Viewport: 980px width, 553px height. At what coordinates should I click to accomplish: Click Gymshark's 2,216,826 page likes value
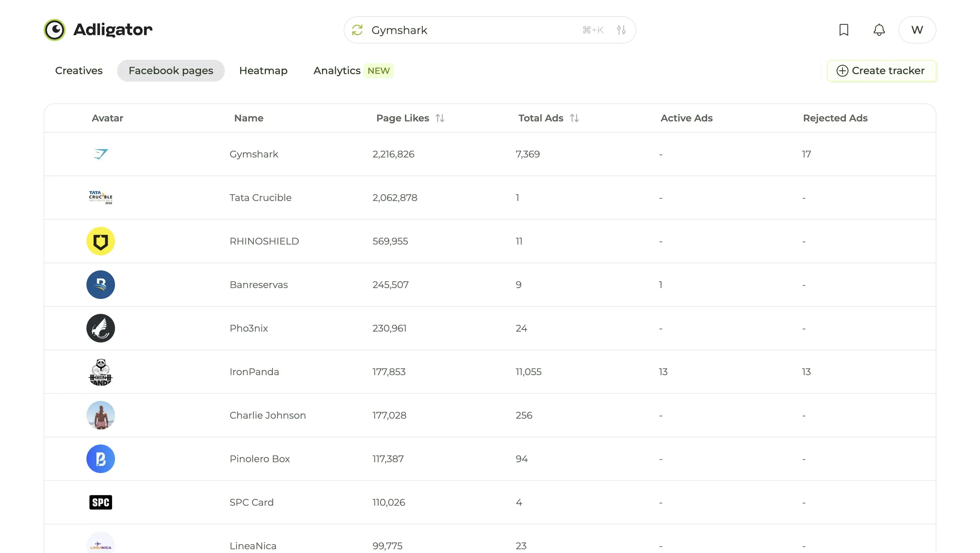(x=393, y=154)
